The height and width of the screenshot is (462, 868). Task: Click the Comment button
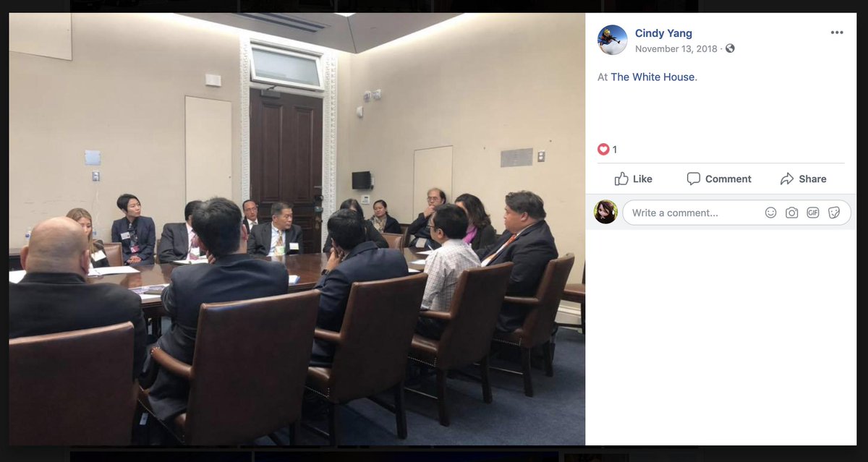(x=719, y=179)
